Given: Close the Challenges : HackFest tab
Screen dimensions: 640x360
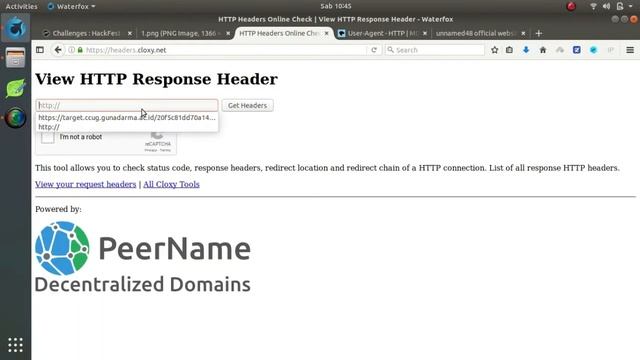Looking at the screenshot, I should [x=130, y=33].
